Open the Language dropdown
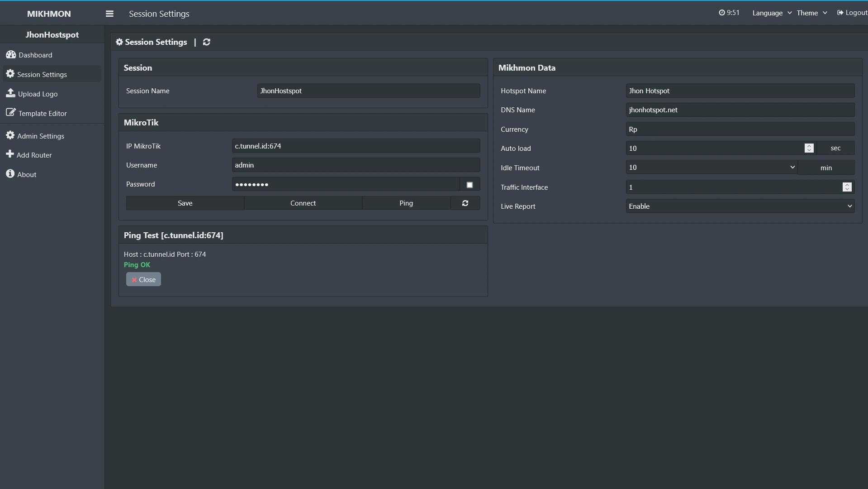 pos(772,13)
